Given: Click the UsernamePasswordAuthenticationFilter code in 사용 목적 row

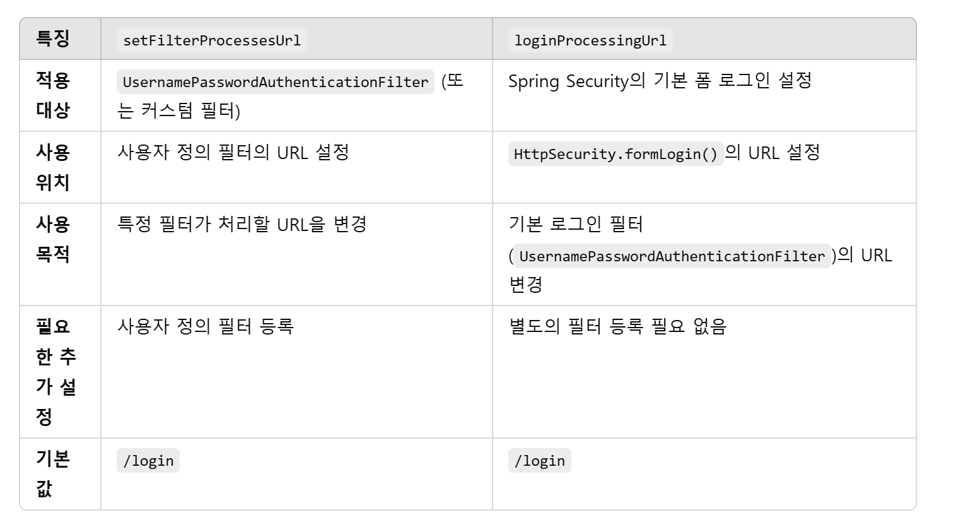Looking at the screenshot, I should (x=672, y=256).
